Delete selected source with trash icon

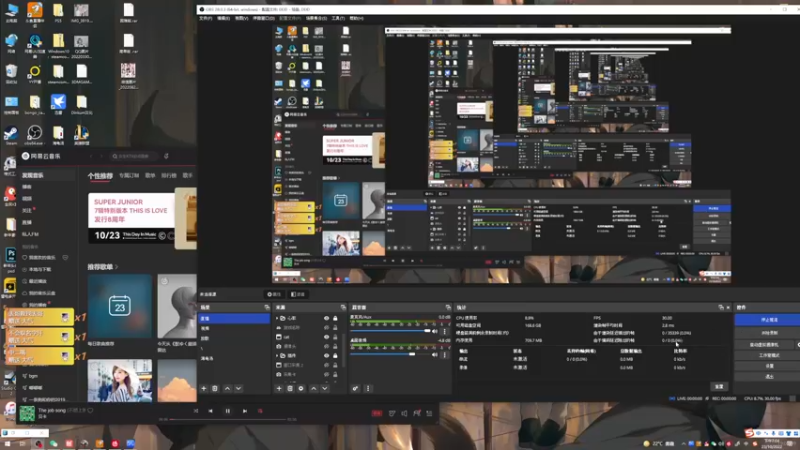pos(290,389)
